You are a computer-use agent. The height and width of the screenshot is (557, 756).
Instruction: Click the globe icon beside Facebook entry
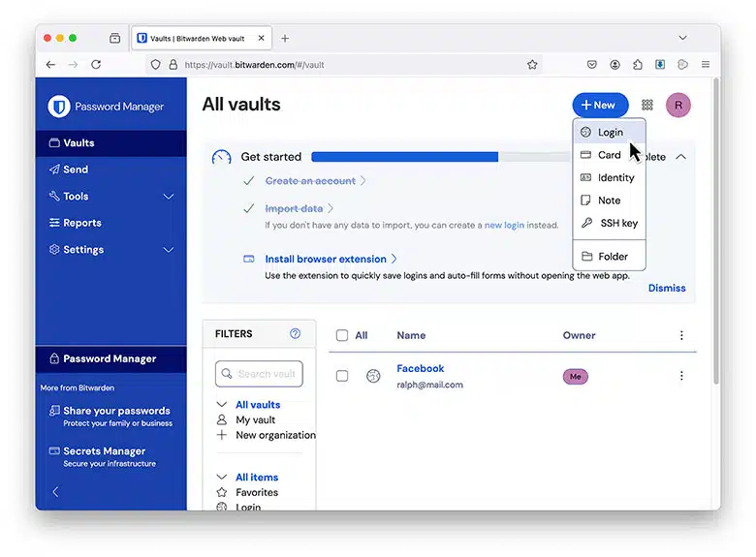373,376
